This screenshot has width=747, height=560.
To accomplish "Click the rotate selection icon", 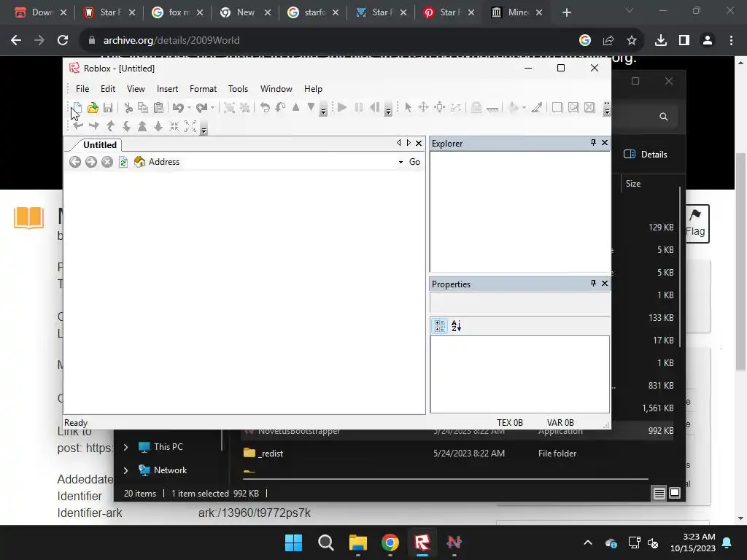I will [265, 108].
